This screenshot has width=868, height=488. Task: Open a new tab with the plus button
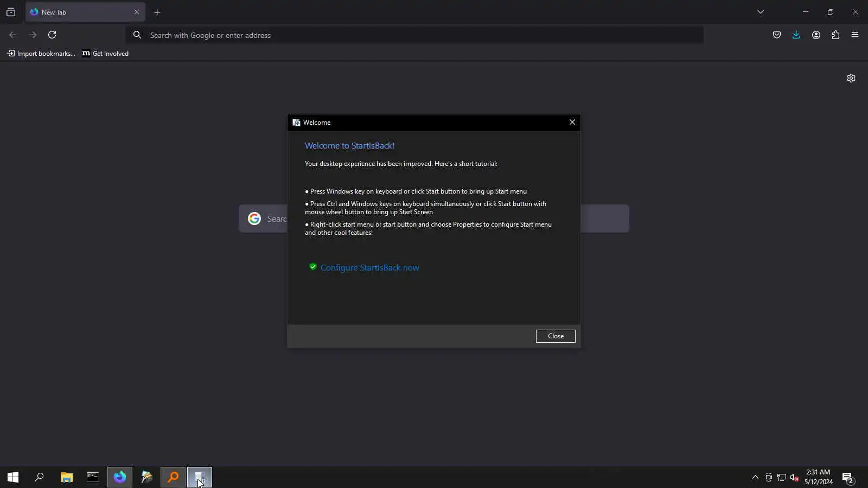[x=157, y=12]
